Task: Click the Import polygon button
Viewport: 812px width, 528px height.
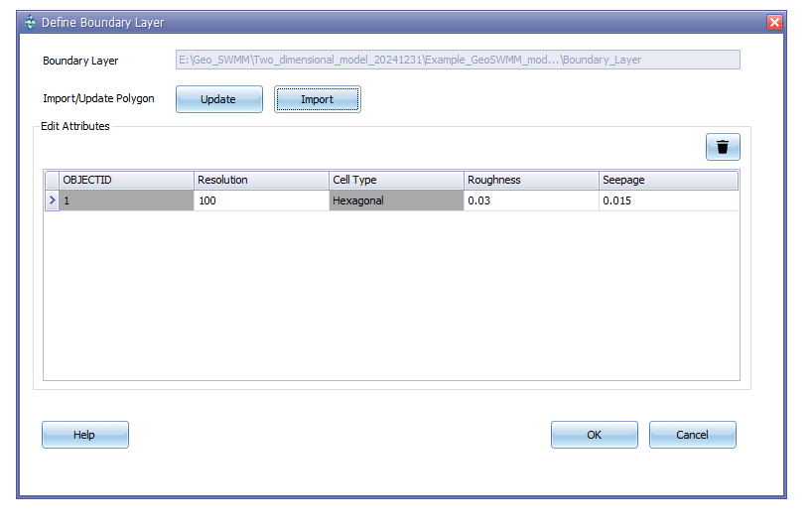Action: click(317, 99)
